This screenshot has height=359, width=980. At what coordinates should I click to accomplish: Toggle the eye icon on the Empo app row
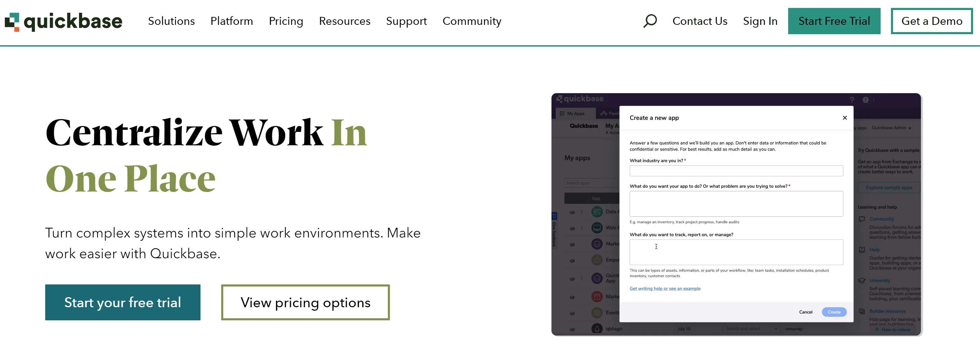(x=572, y=261)
